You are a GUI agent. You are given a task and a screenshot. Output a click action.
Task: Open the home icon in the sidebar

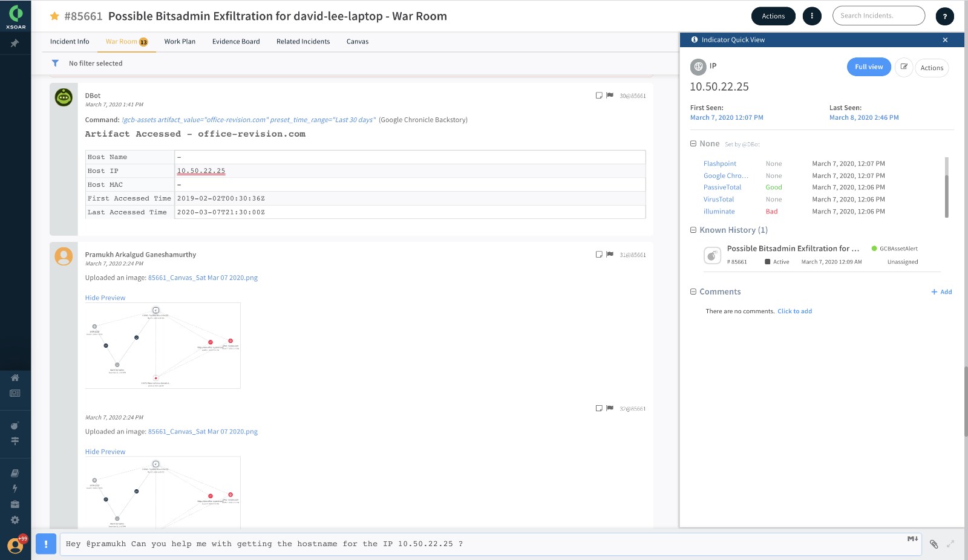coord(15,377)
